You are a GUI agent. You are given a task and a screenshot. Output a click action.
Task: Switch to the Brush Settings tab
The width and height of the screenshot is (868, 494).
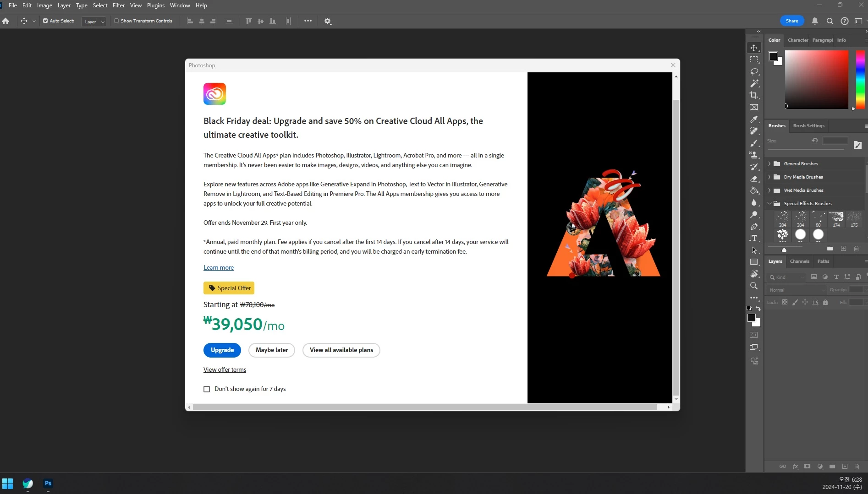click(x=808, y=126)
